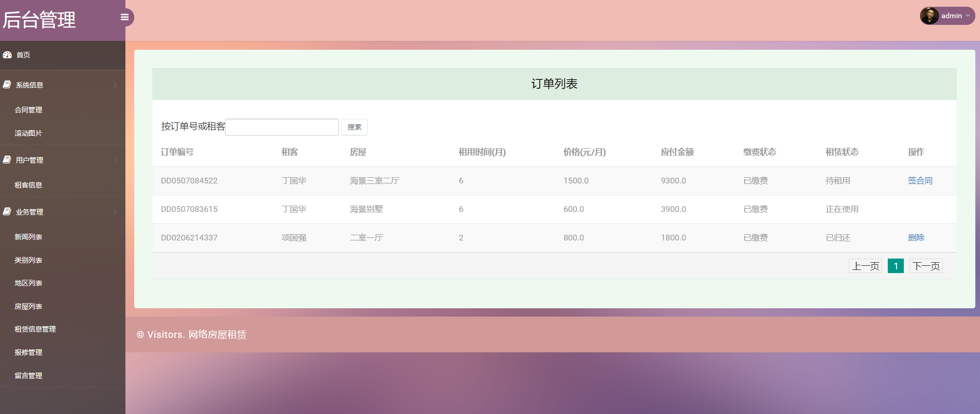Screen dimensions: 980x414
Task: Collapse the 系统信息 section chevron
Action: tap(115, 85)
